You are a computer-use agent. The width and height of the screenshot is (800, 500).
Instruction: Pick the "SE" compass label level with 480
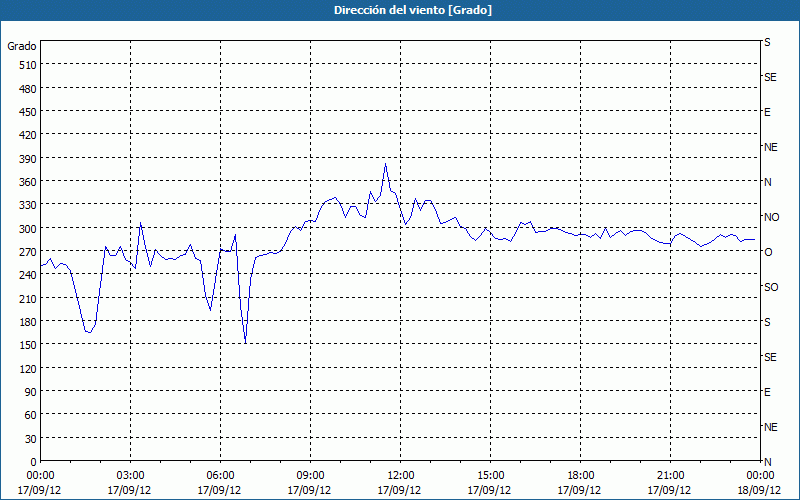pyautogui.click(x=770, y=77)
